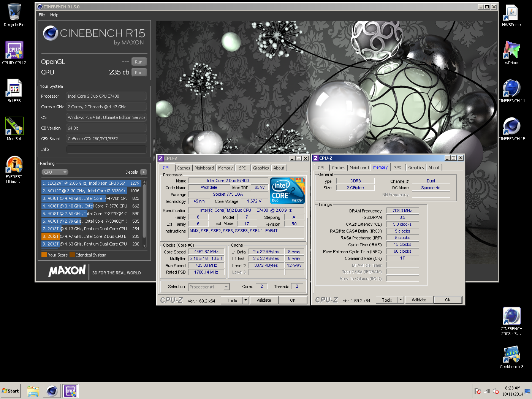Select ranking entry Intel Core i7-3930K

91,191
